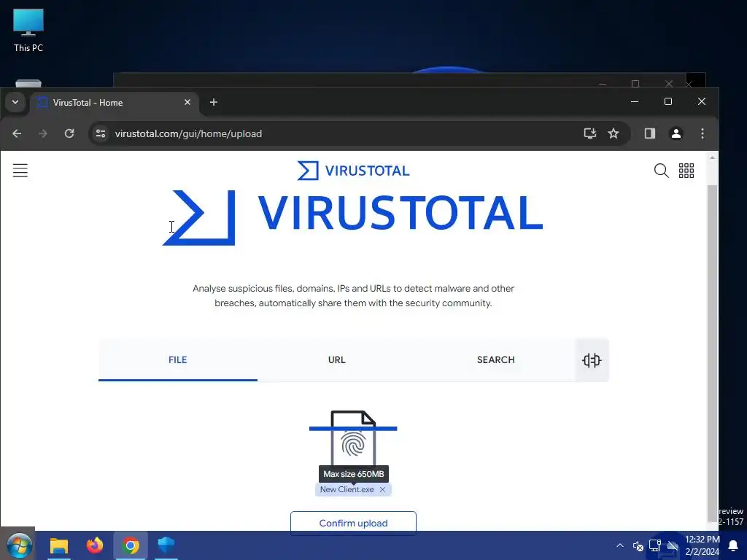View site information icon in address bar

tap(101, 134)
